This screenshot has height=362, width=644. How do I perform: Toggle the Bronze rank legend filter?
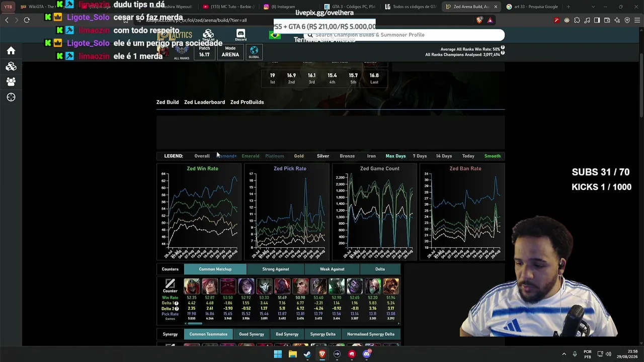pyautogui.click(x=347, y=156)
